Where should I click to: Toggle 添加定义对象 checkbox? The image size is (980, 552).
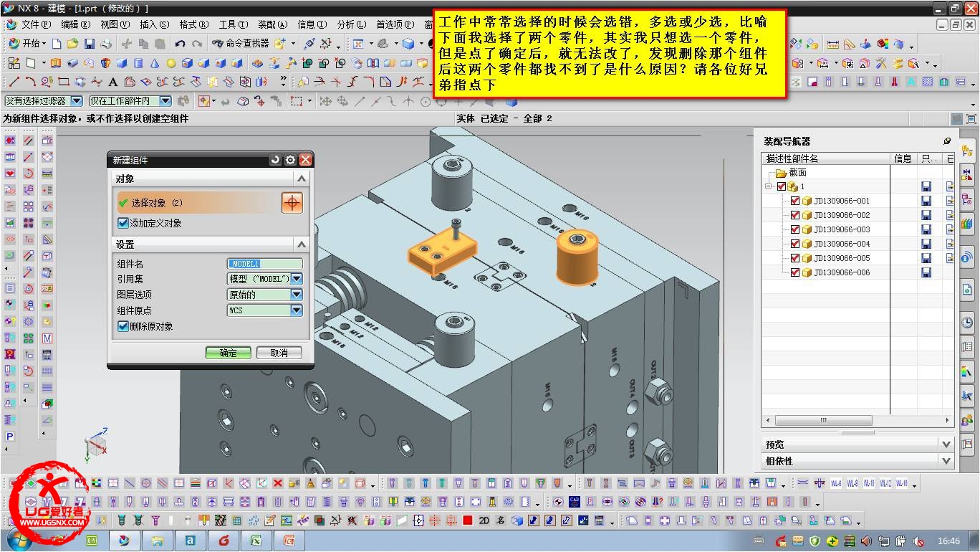pyautogui.click(x=123, y=223)
